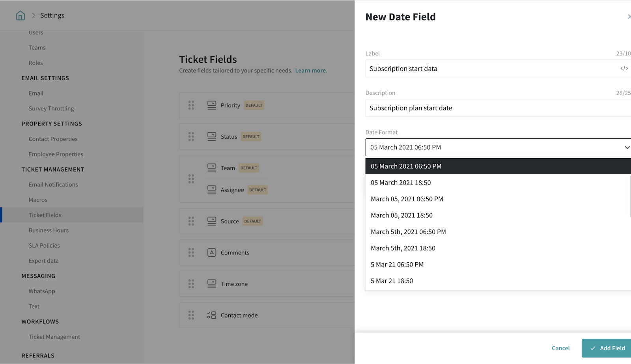Click the home icon in breadcrumb
This screenshot has width=631, height=364.
coord(20,15)
